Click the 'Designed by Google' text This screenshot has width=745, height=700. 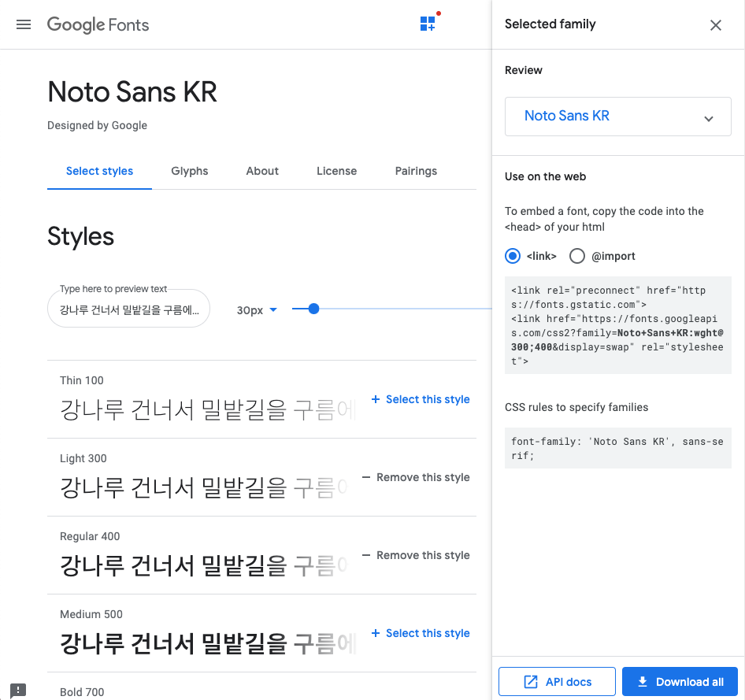click(97, 125)
